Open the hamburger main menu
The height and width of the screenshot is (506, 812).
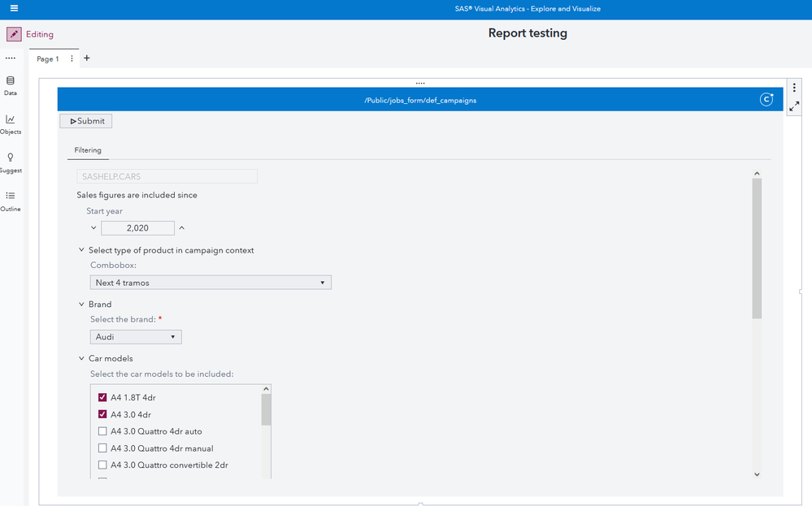pyautogui.click(x=14, y=9)
